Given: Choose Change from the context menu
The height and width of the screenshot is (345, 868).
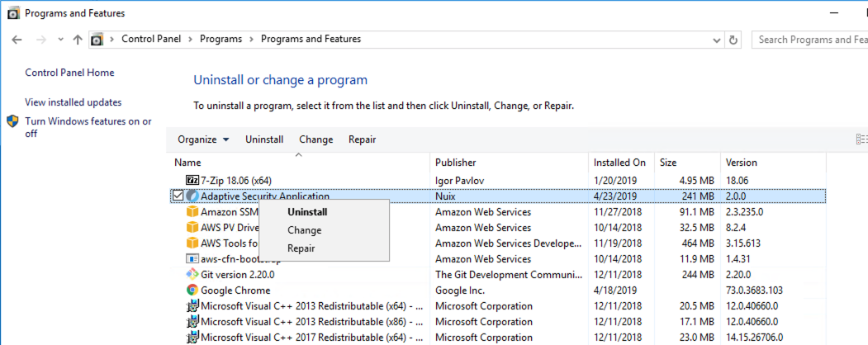Looking at the screenshot, I should (305, 230).
